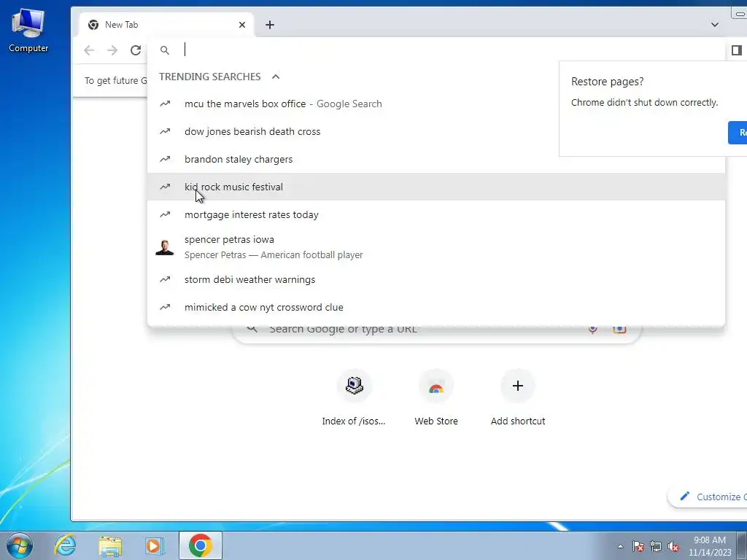Click the browser forward arrow
747x560 pixels.
(112, 50)
